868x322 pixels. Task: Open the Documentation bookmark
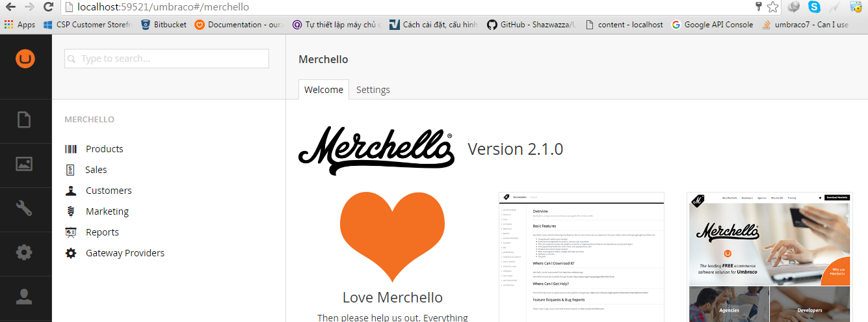pos(239,25)
